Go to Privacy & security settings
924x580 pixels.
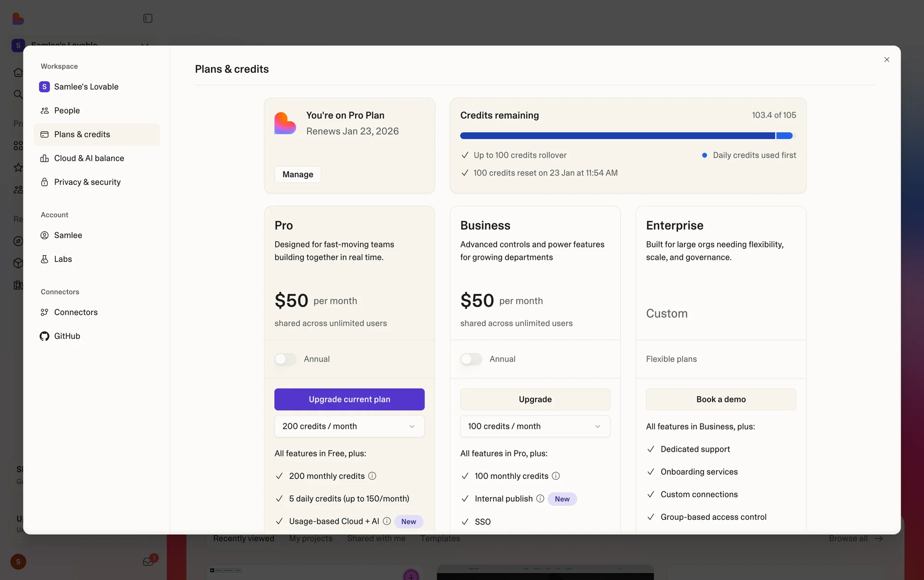click(87, 182)
